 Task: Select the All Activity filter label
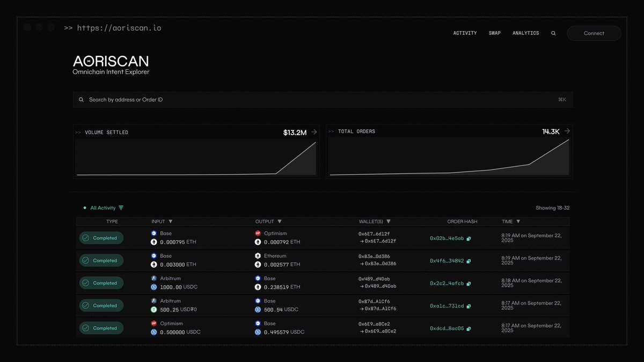pyautogui.click(x=103, y=208)
